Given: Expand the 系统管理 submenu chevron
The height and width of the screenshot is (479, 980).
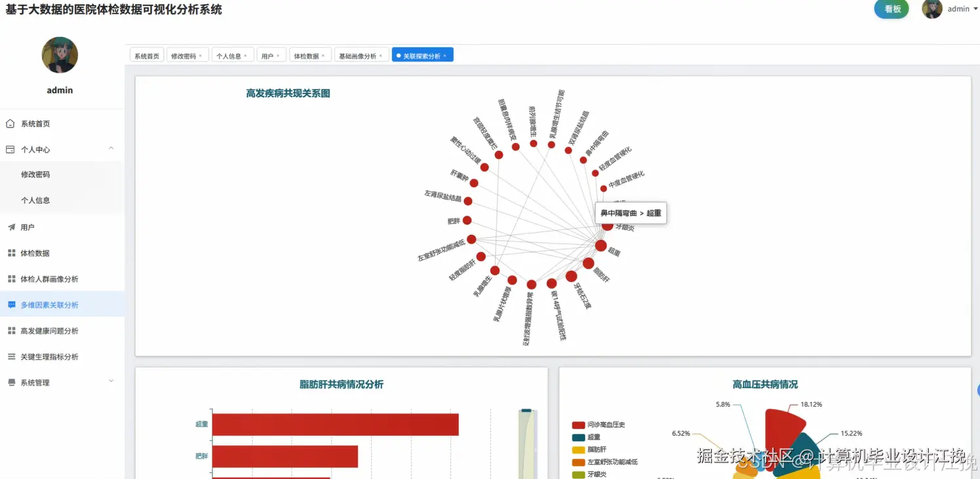Looking at the screenshot, I should [x=111, y=381].
